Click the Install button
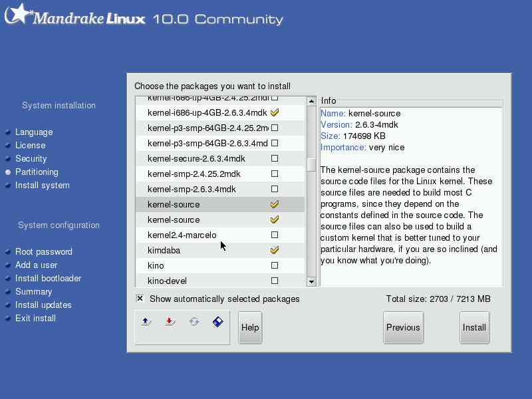Viewport: 532px width, 399px height. pyautogui.click(x=474, y=327)
